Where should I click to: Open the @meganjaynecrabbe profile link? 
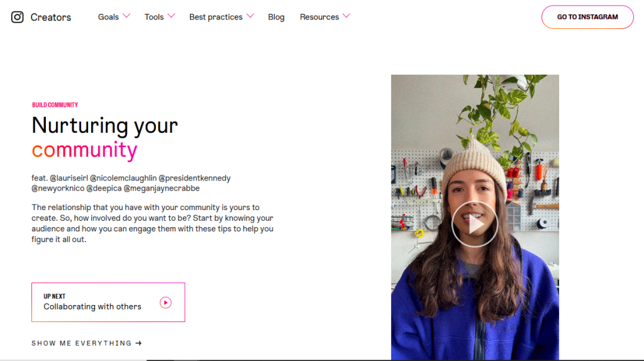tap(162, 188)
